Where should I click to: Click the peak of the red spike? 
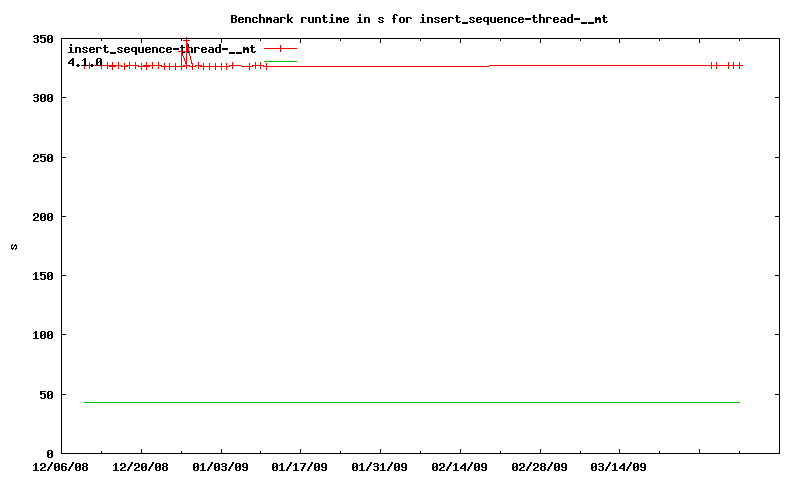[x=186, y=40]
